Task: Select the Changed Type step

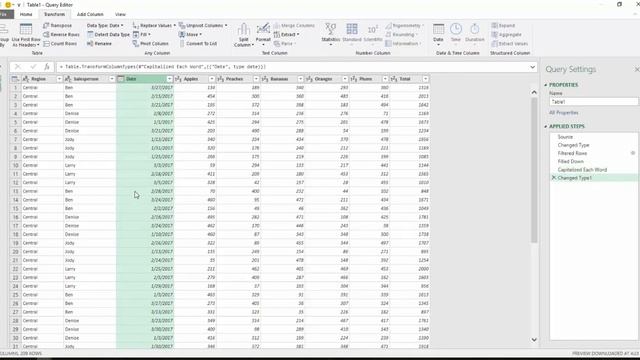Action: [573, 145]
